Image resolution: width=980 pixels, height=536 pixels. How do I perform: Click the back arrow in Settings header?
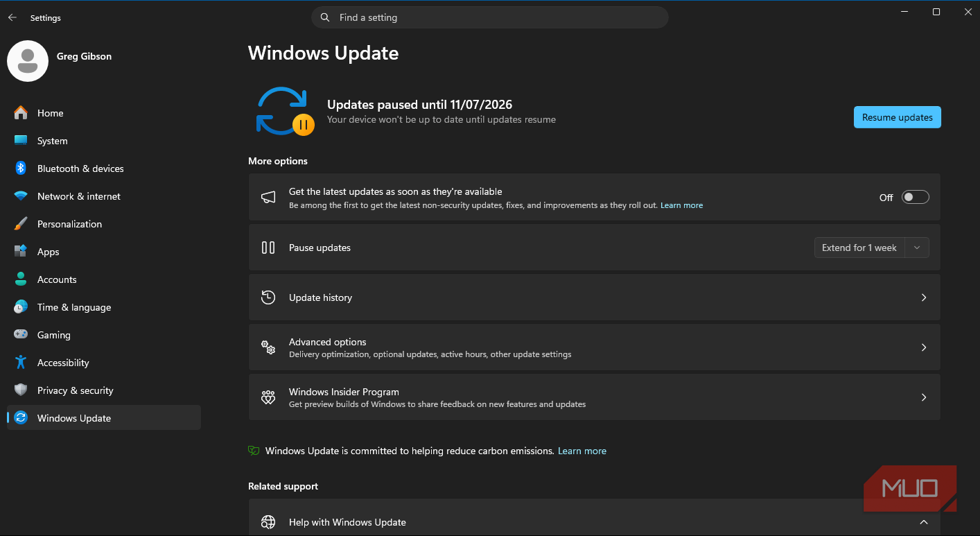point(12,18)
